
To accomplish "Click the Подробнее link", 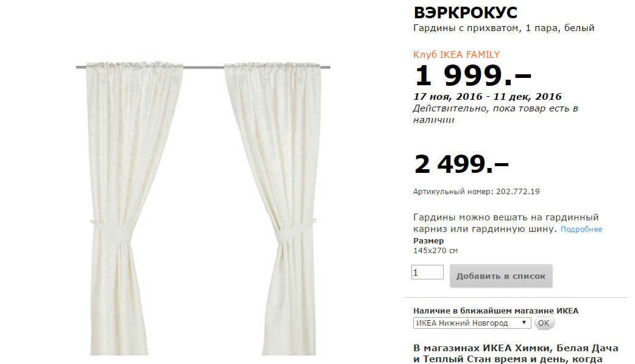I will [581, 229].
